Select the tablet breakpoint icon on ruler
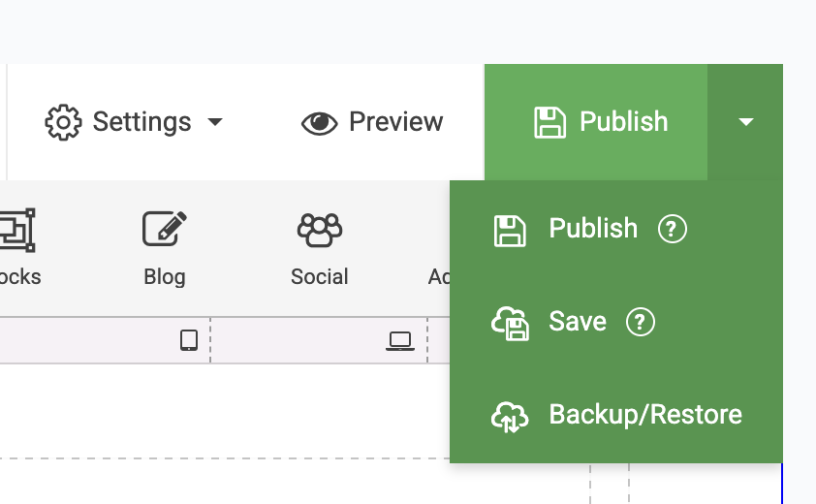The height and width of the screenshot is (504, 816). point(189,340)
